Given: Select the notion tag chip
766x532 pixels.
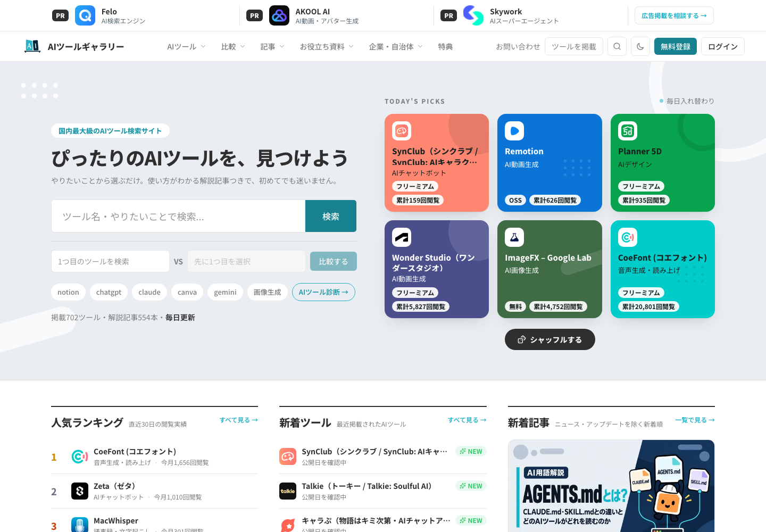Looking at the screenshot, I should click(x=68, y=292).
